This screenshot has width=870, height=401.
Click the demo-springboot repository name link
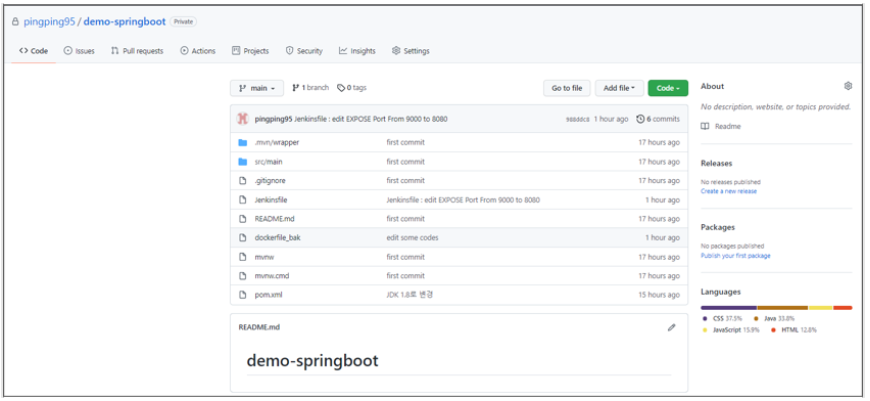coord(125,22)
